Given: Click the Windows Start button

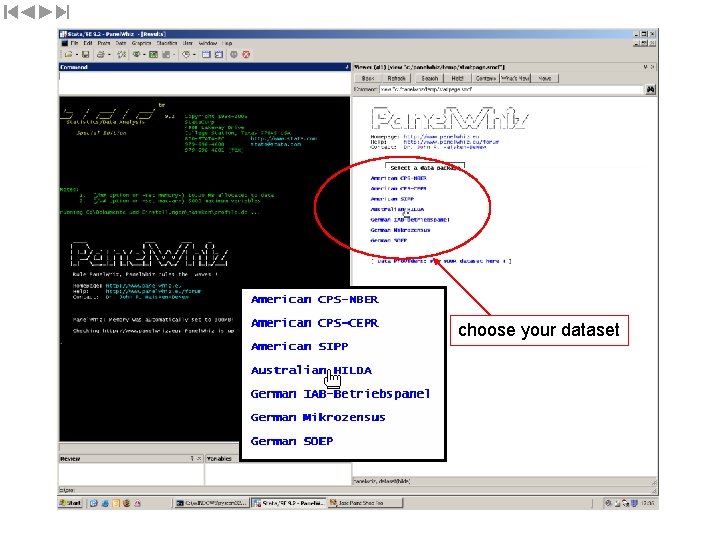Looking at the screenshot, I should pyautogui.click(x=71, y=503).
